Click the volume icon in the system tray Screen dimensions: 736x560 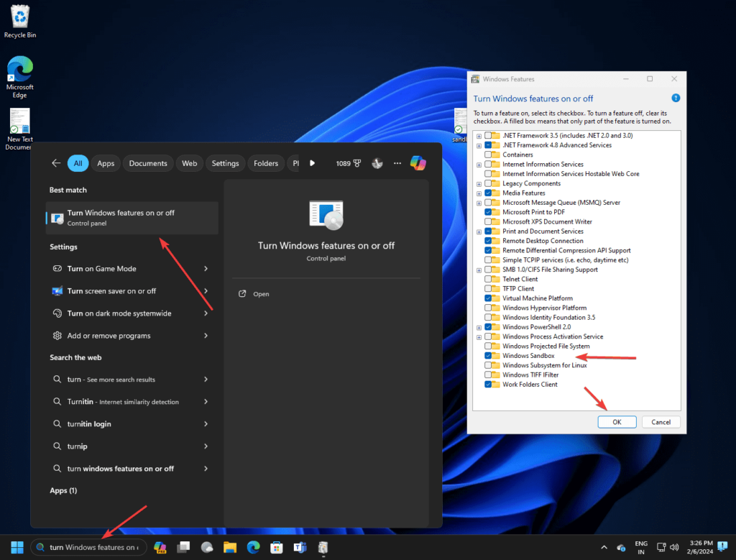(674, 547)
